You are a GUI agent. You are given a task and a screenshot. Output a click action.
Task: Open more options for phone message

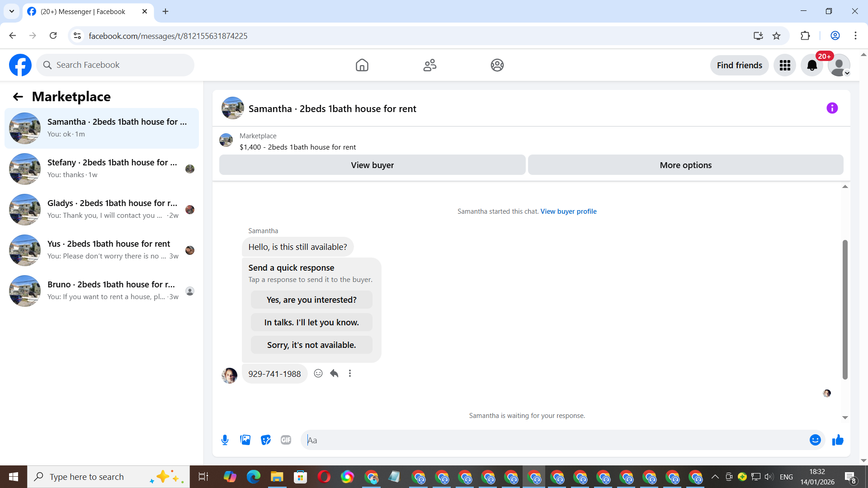click(350, 373)
